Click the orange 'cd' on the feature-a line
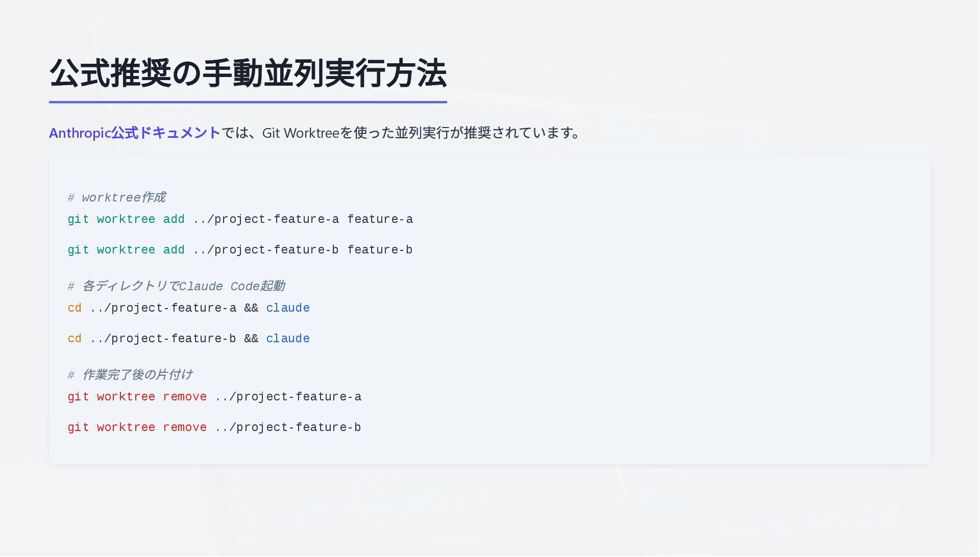This screenshot has width=980, height=557. [x=75, y=309]
